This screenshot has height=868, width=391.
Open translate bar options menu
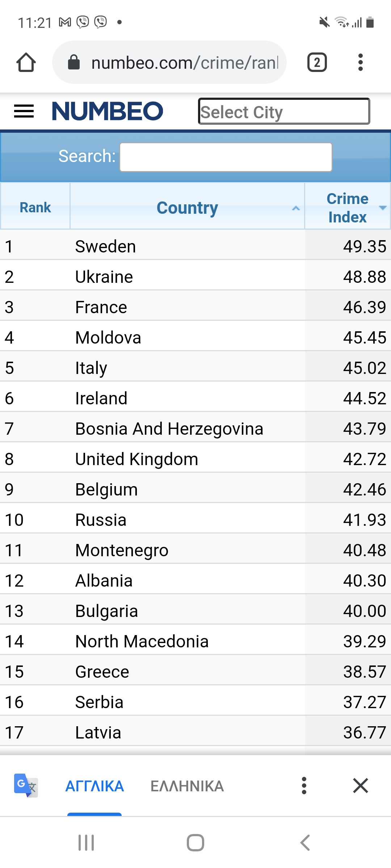click(x=304, y=786)
